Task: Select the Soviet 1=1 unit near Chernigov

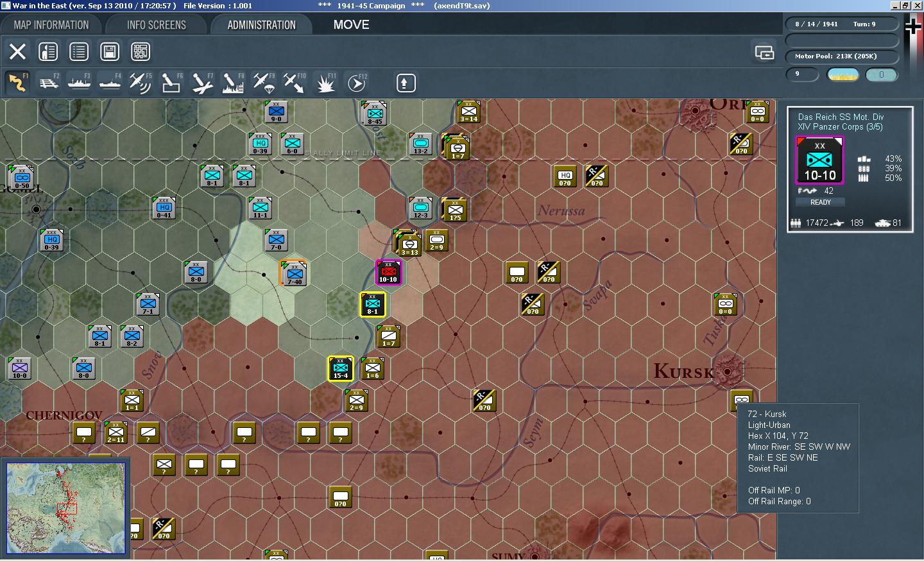Action: 132,400
